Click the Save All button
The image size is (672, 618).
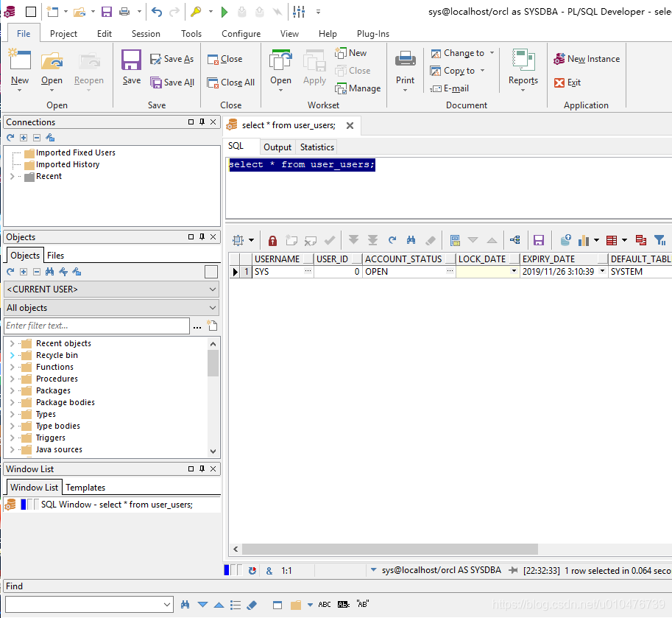(x=171, y=82)
